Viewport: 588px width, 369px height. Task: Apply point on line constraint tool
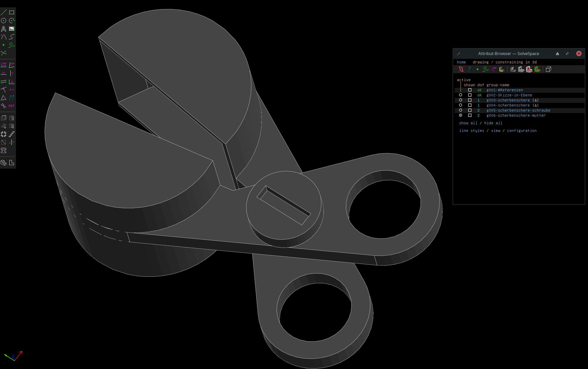(4, 90)
